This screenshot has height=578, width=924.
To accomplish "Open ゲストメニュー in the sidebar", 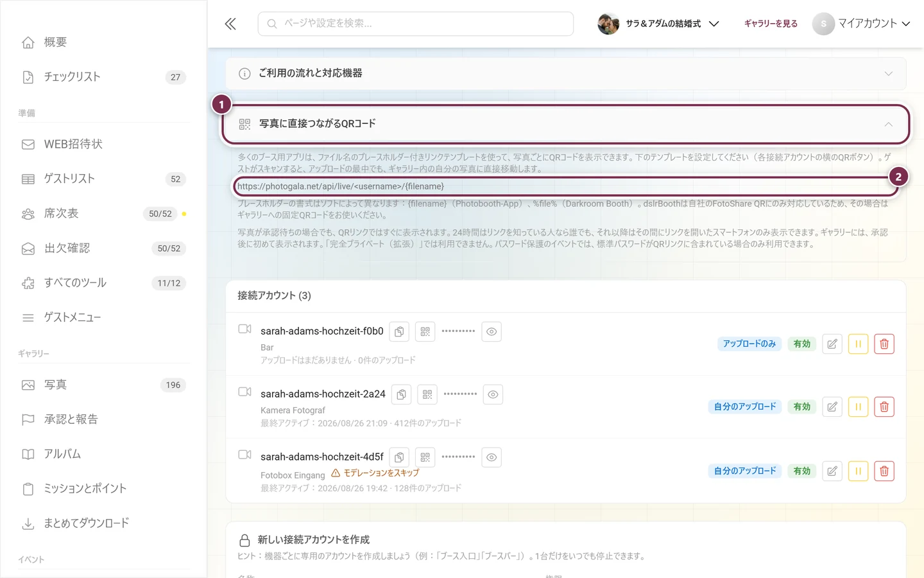I will point(103,318).
